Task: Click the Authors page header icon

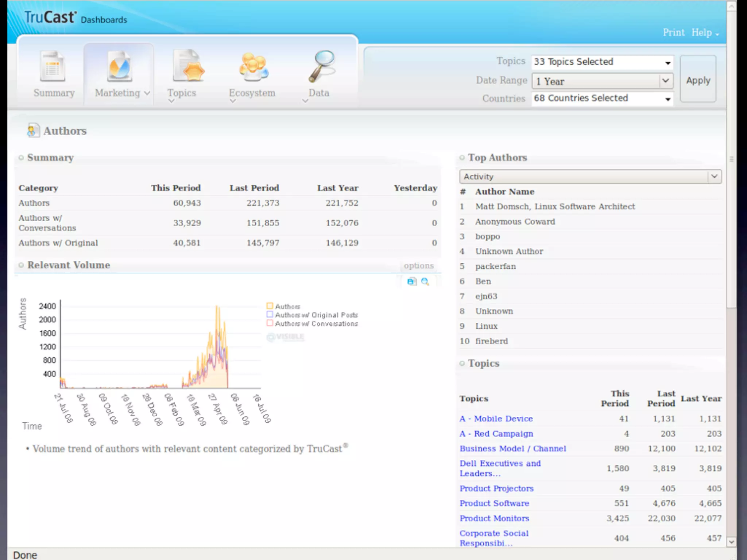Action: (33, 131)
